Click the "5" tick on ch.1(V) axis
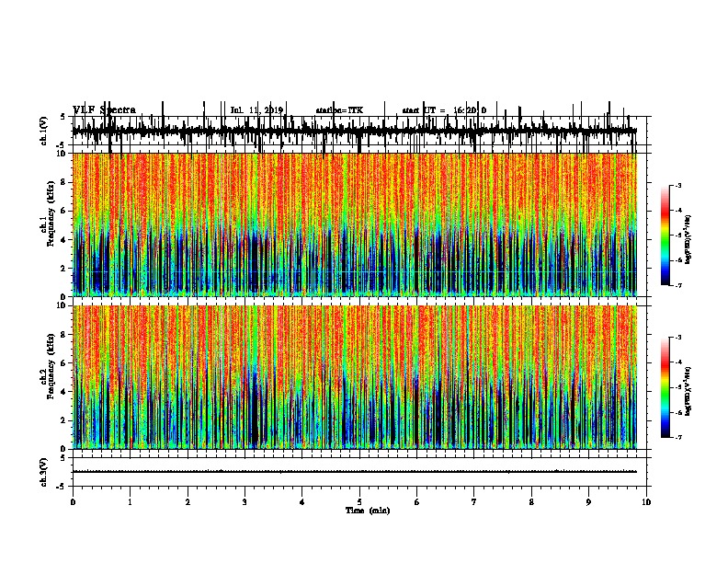 click(x=63, y=117)
